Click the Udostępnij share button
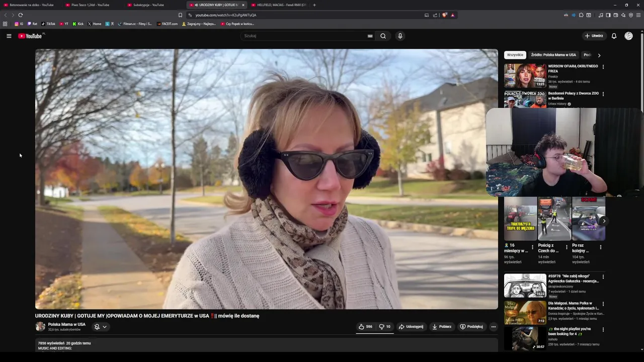 tap(411, 327)
